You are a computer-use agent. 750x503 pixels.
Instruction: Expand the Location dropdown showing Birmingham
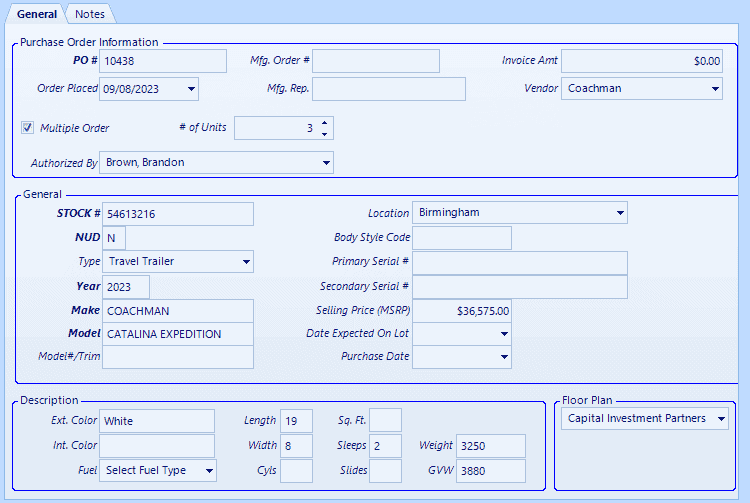point(620,213)
